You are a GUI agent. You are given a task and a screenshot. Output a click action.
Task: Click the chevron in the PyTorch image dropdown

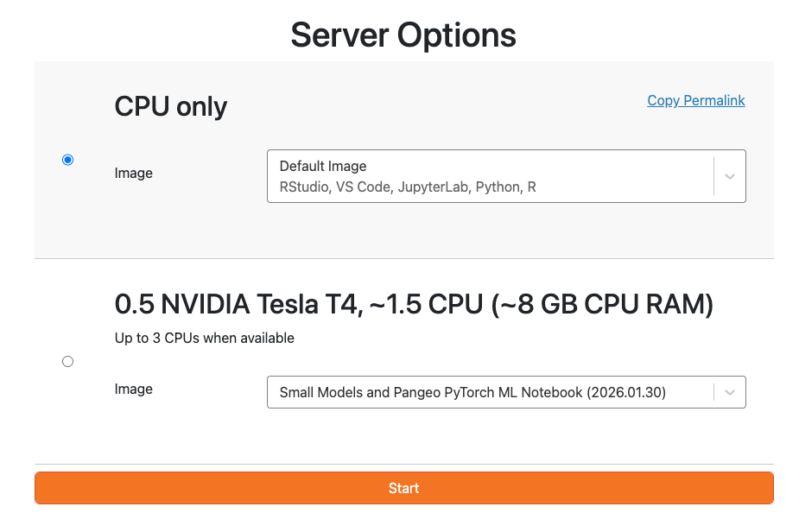pos(730,393)
